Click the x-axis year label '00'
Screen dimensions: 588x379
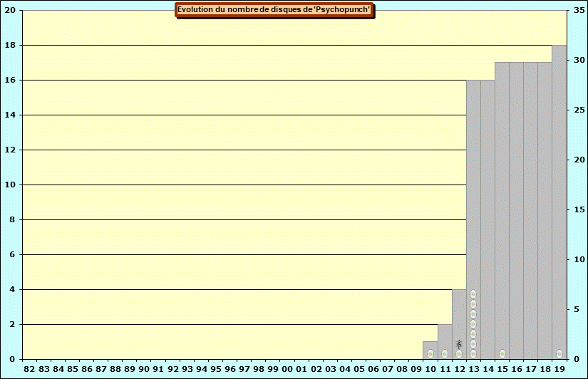point(287,369)
